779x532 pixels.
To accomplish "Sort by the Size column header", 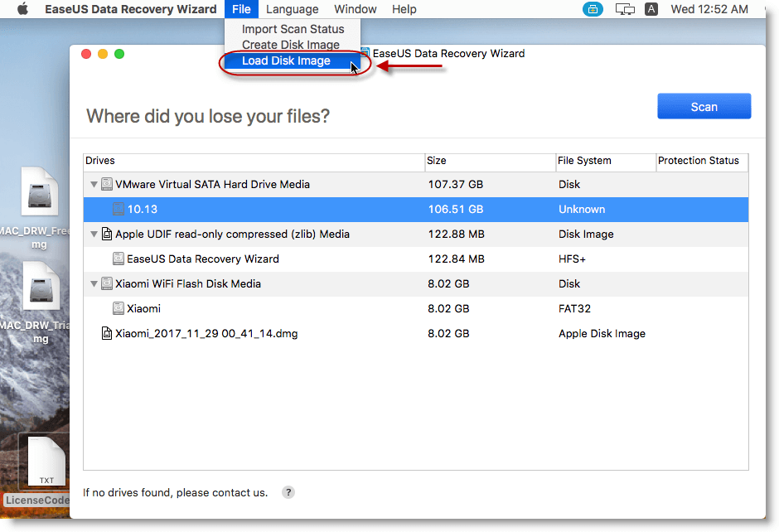I will (x=489, y=161).
